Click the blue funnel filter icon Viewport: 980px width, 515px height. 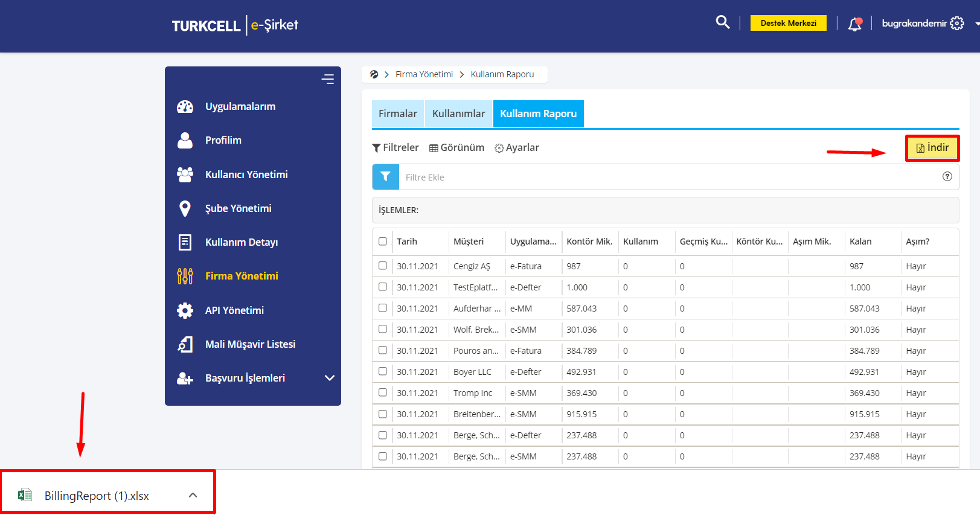[x=385, y=177]
